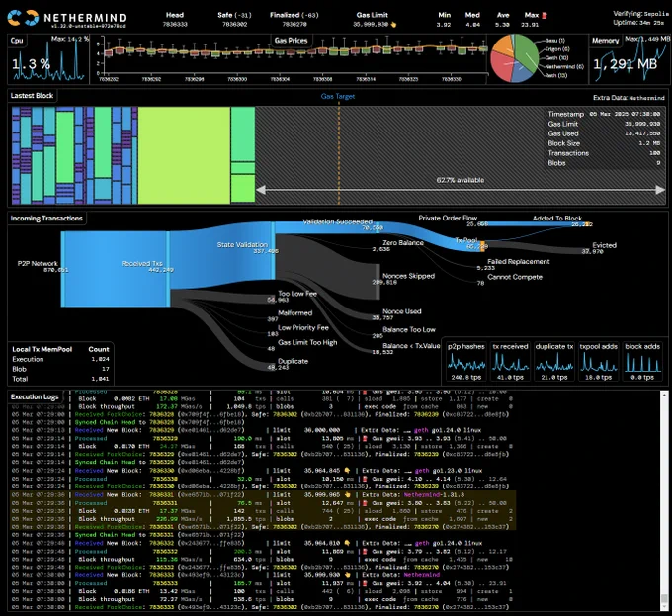Click the Cpu panel label

pyautogui.click(x=17, y=41)
